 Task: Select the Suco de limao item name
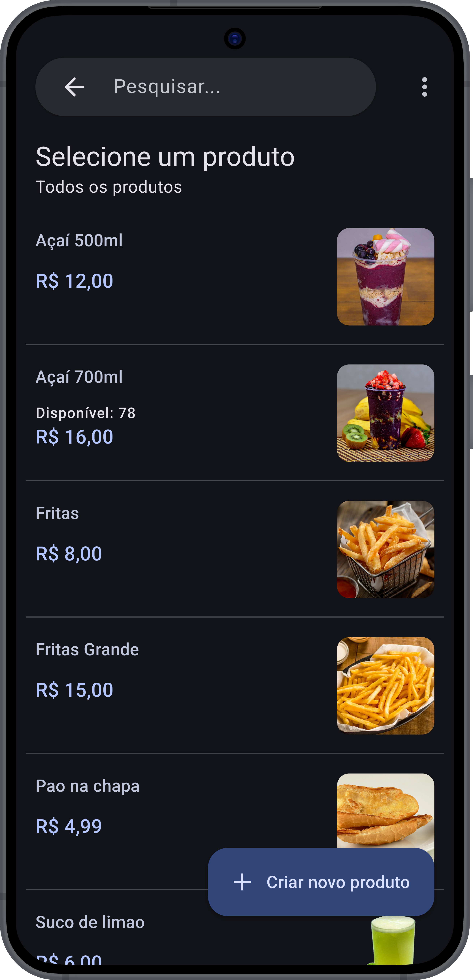(90, 922)
